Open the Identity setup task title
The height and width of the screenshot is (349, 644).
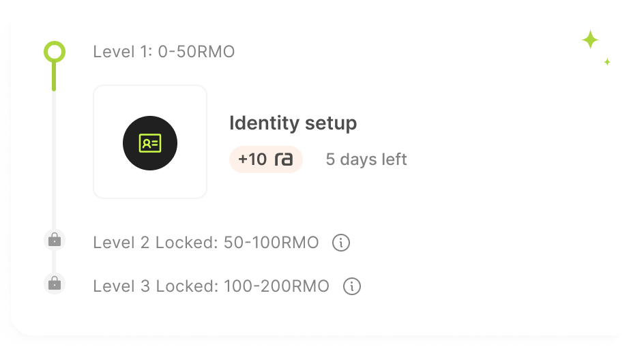pyautogui.click(x=293, y=123)
